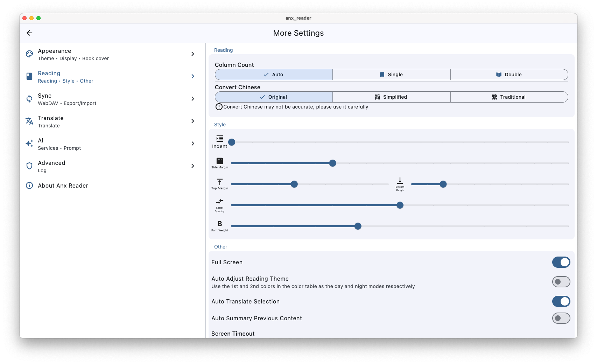
Task: Click the Sync arrows icon
Action: (29, 99)
